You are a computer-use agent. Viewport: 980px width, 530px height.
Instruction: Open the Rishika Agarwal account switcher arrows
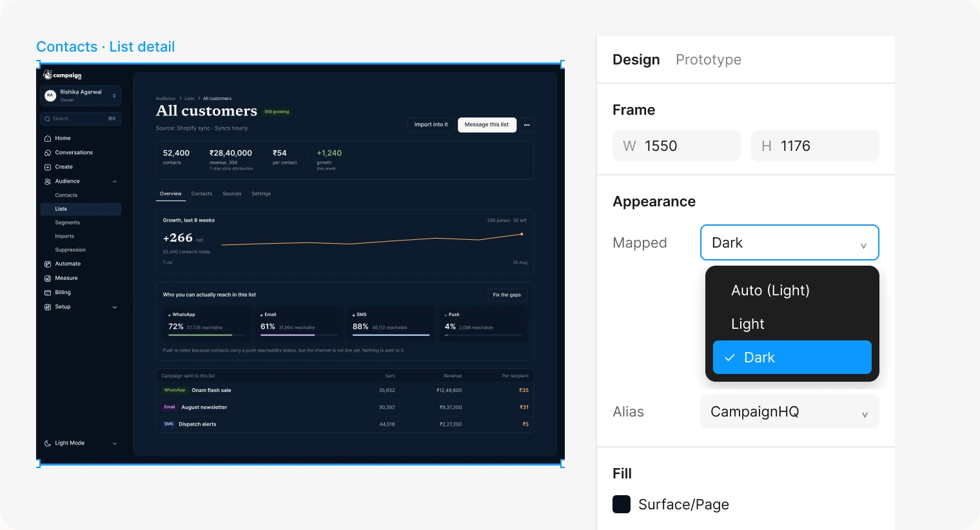pyautogui.click(x=114, y=95)
